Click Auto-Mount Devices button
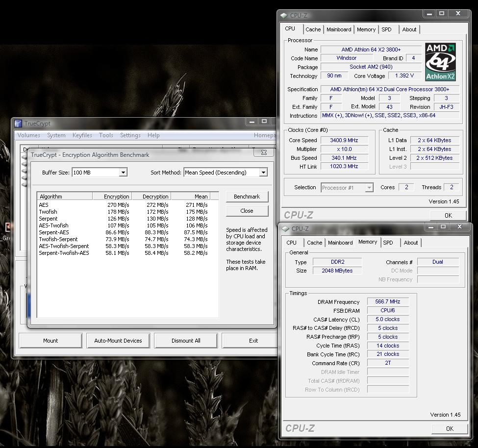Screen dimensions: 478x448 [118, 341]
